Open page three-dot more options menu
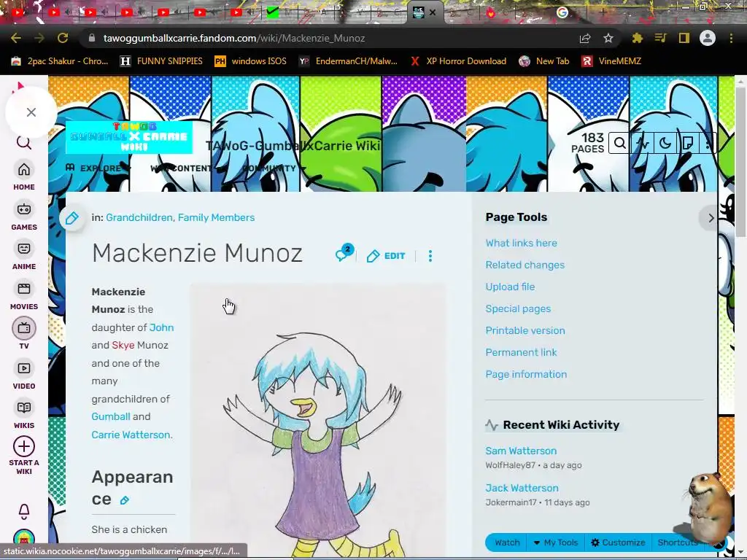The image size is (747, 560). tap(430, 256)
